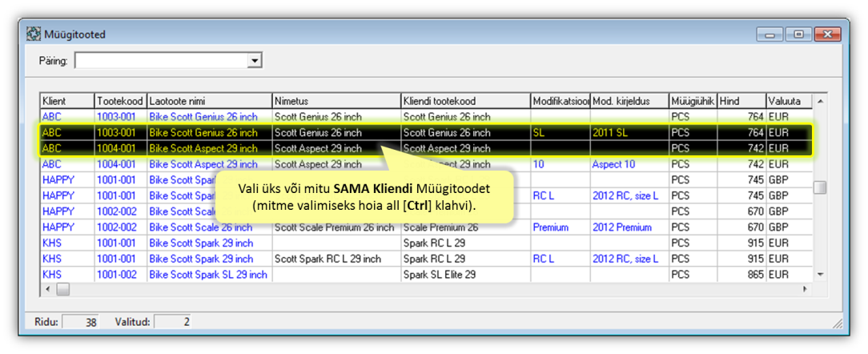
Task: Minimize the Müügitooted window
Action: 770,34
